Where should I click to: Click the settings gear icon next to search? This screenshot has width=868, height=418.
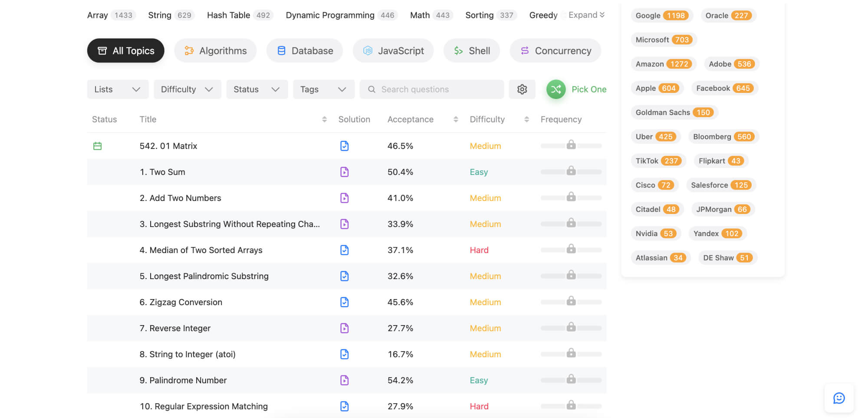[x=522, y=89]
